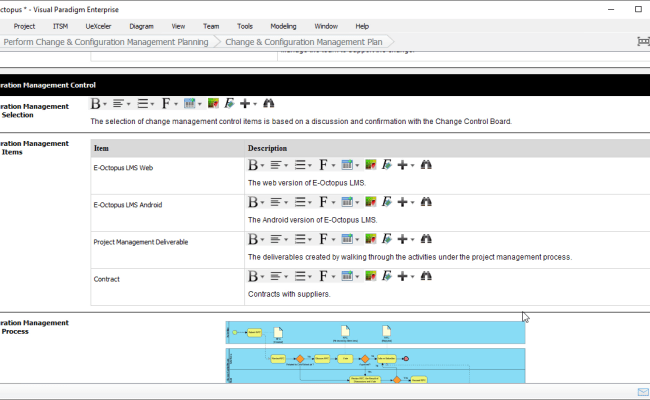
Task: Open the Team menu
Action: coord(211,27)
